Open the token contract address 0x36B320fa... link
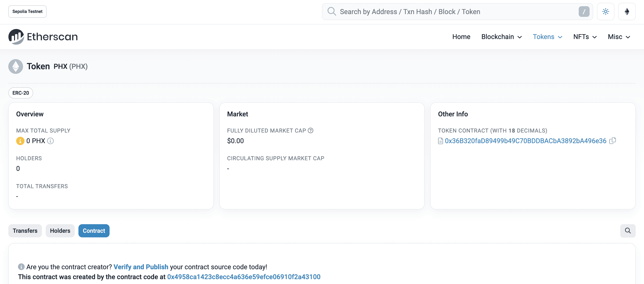This screenshot has height=284, width=644. (525, 141)
